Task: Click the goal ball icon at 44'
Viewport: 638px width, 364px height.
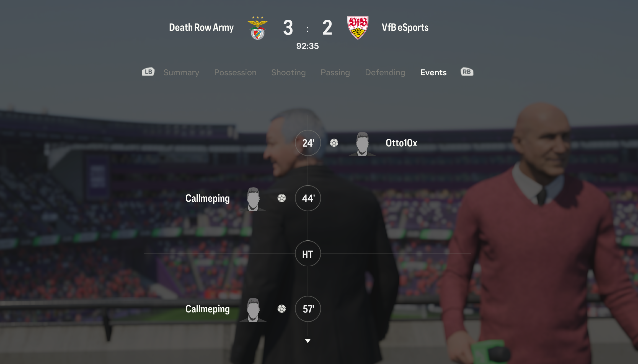Action: coord(281,198)
